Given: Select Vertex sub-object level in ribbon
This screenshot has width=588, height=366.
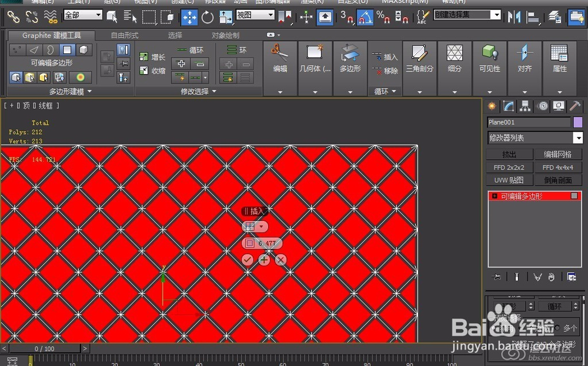Looking at the screenshot, I should (17, 50).
